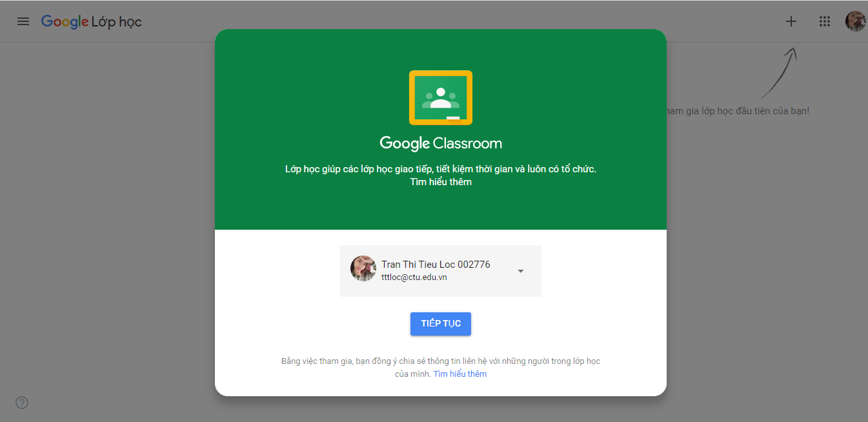The image size is (868, 422).
Task: Open Tìm hiểu thêm link in green banner
Action: coord(441,182)
